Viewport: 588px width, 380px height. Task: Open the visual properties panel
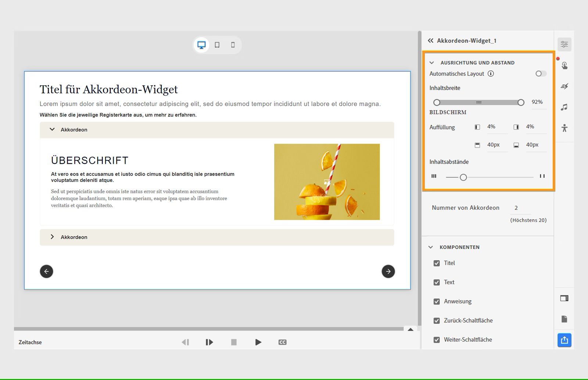coord(564,44)
